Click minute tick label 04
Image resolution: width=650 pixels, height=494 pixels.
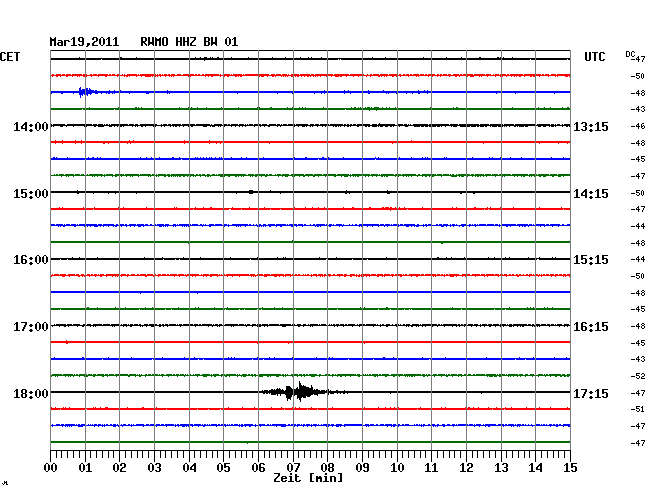[x=189, y=468]
